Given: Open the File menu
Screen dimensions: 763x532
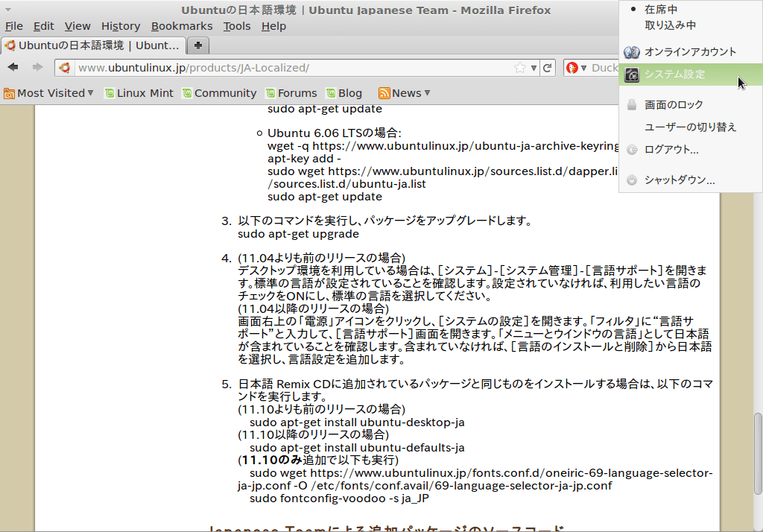Looking at the screenshot, I should 13,26.
